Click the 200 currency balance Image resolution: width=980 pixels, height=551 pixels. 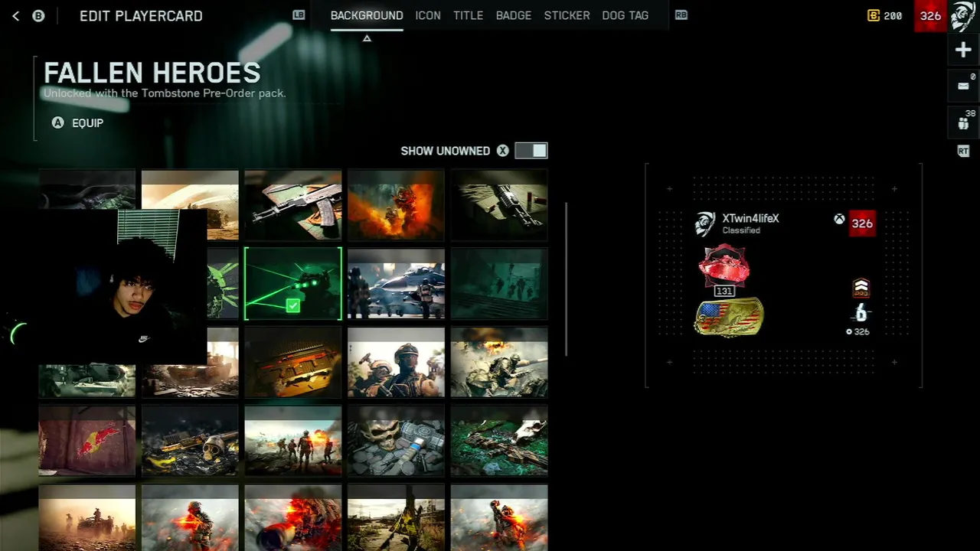click(893, 15)
